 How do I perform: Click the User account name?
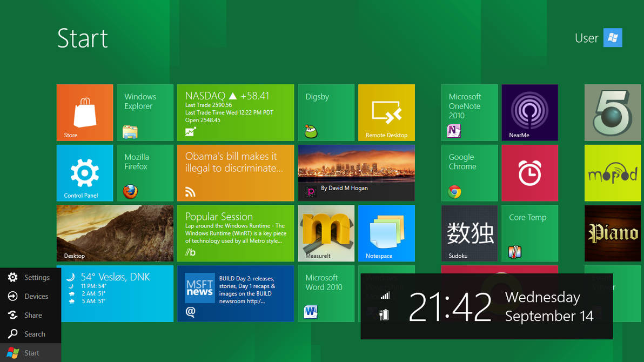coord(587,38)
